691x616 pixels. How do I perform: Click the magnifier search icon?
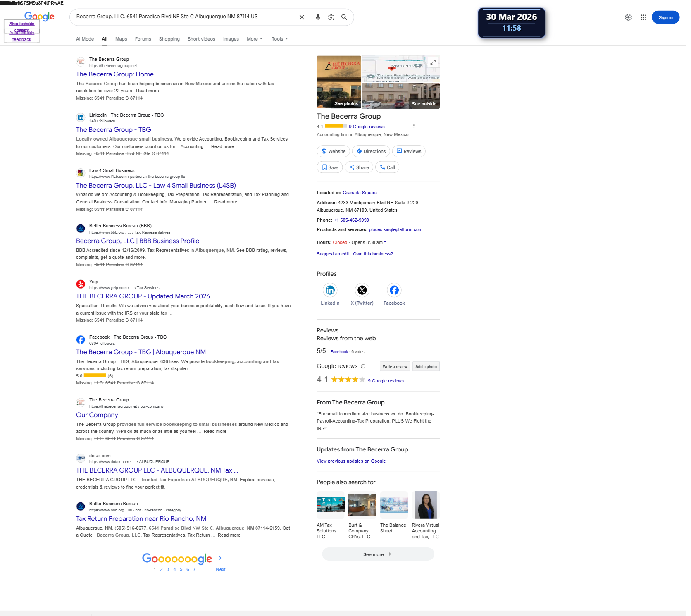click(x=344, y=17)
